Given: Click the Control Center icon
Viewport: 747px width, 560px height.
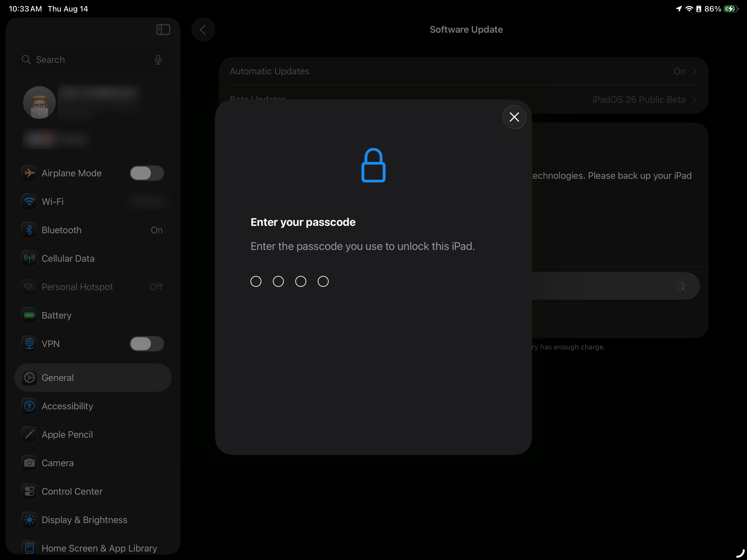Looking at the screenshot, I should pos(29,491).
